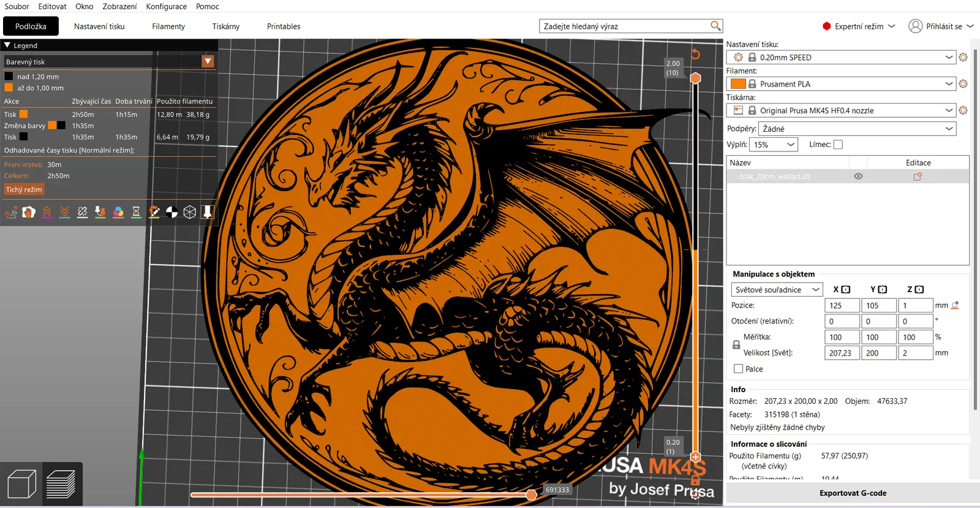980x508 pixels.
Task: Switch to the Tiskárny tab
Action: point(226,26)
